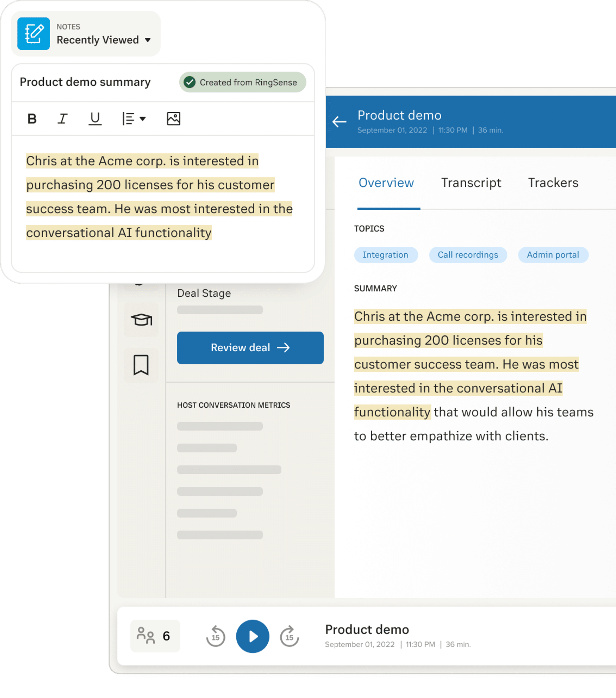
Task: Click the Review deal button
Action: [250, 348]
